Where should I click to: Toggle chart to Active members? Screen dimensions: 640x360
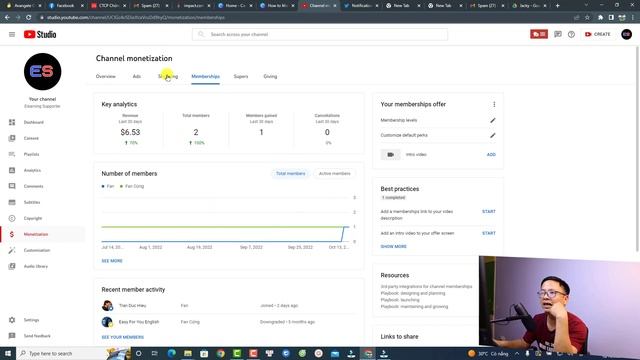pyautogui.click(x=334, y=173)
